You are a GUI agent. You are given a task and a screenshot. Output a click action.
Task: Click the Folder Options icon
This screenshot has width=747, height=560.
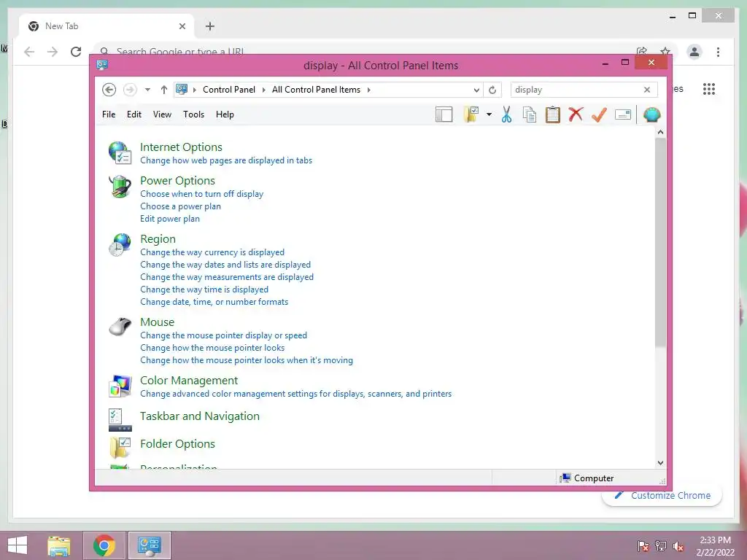[x=120, y=448]
